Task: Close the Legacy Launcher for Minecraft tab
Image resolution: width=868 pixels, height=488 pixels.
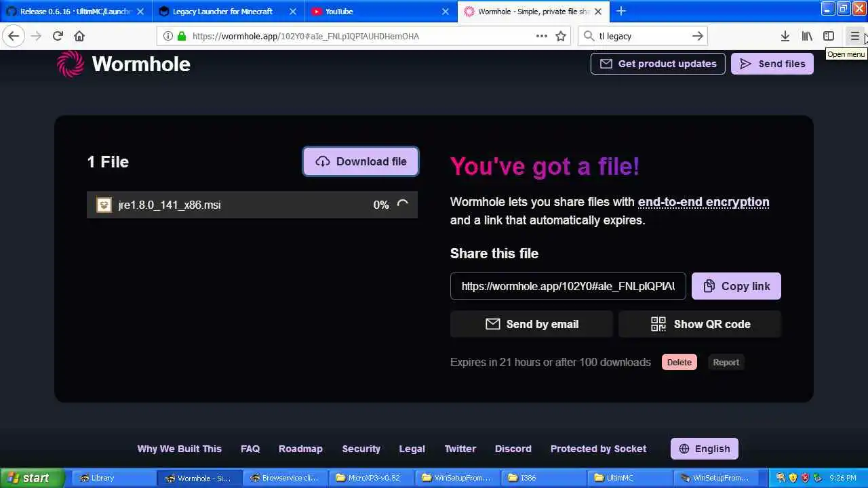Action: coord(293,12)
